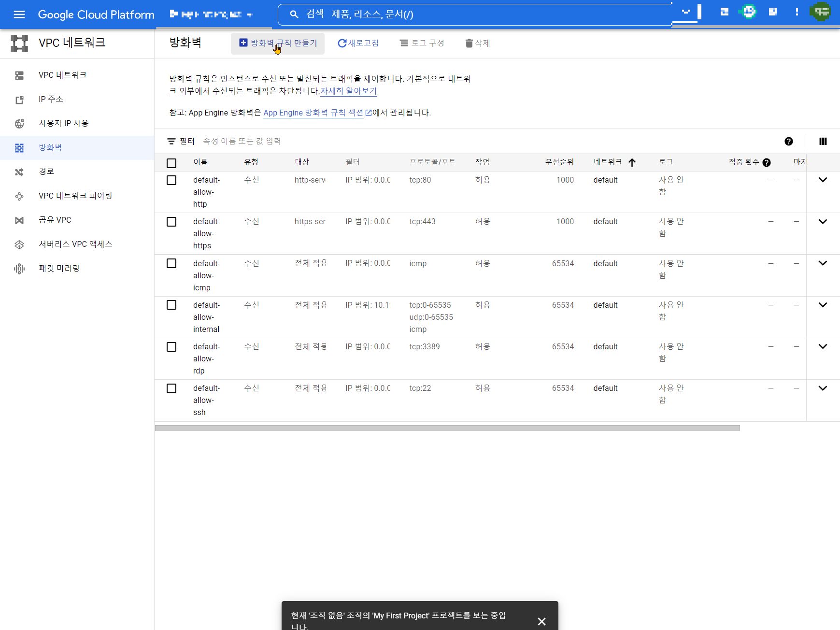
Task: Click the 삭제 delete button
Action: pyautogui.click(x=477, y=43)
